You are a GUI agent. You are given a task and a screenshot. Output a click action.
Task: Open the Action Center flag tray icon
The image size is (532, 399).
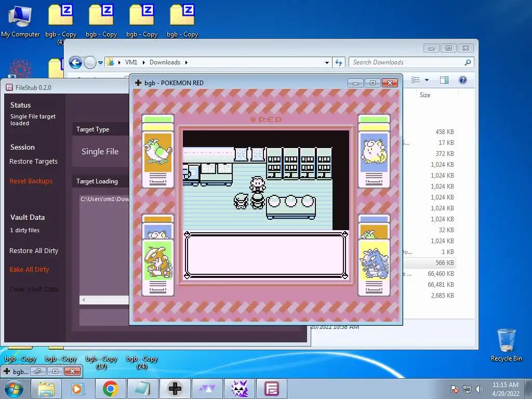[454, 389]
